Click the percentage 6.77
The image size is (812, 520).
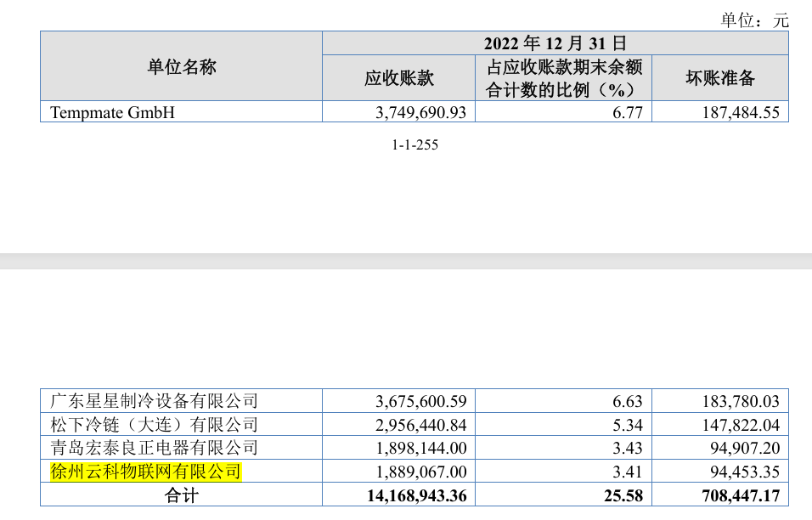coord(627,112)
